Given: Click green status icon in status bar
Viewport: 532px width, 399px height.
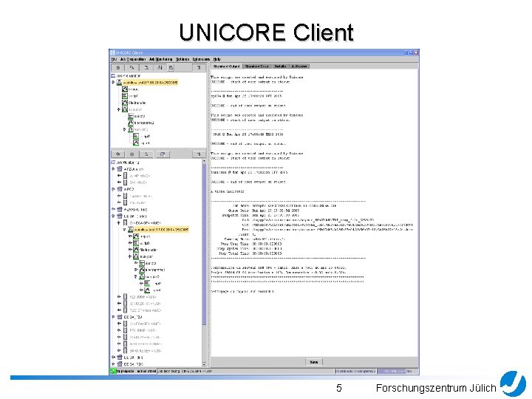Looking at the screenshot, I should click(112, 371).
